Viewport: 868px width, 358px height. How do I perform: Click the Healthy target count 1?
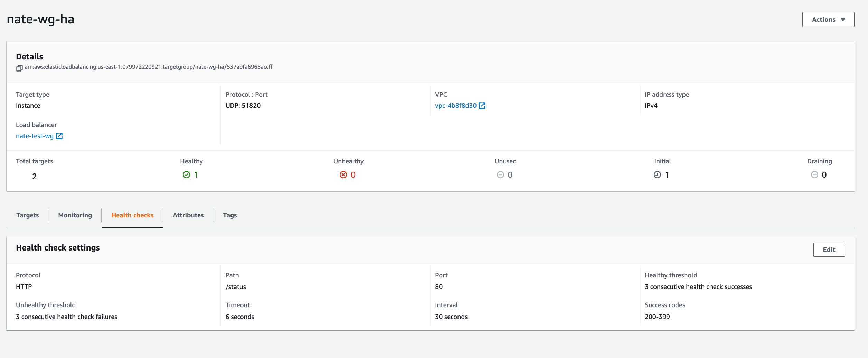pyautogui.click(x=196, y=175)
